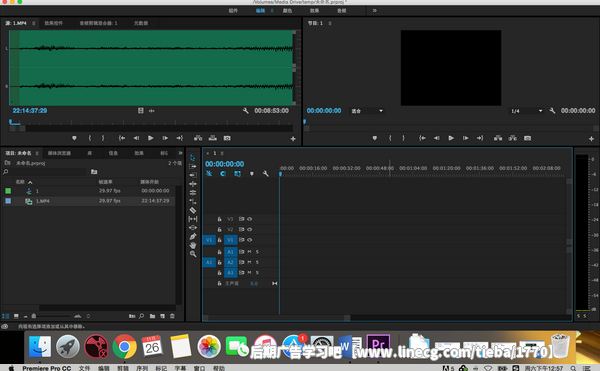
Task: Select the Razor tool
Action: tap(193, 210)
